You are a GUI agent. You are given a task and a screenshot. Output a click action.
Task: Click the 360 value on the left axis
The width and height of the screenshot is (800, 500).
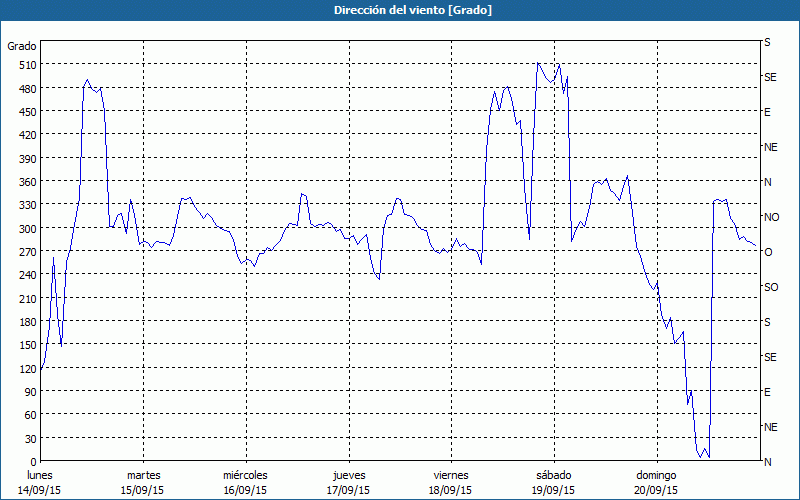[x=25, y=182]
